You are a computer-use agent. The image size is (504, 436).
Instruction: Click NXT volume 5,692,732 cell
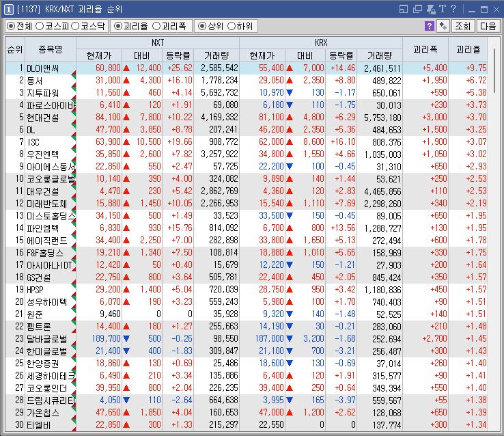[x=219, y=93]
